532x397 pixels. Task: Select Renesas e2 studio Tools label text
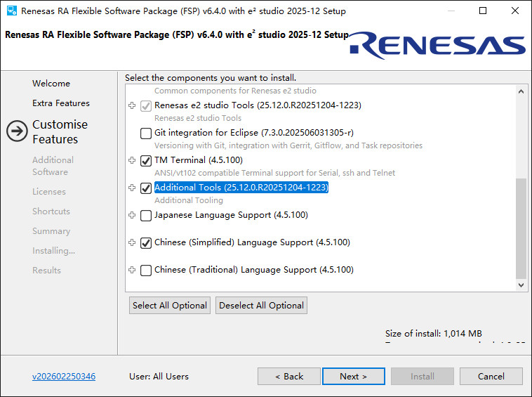coord(258,105)
